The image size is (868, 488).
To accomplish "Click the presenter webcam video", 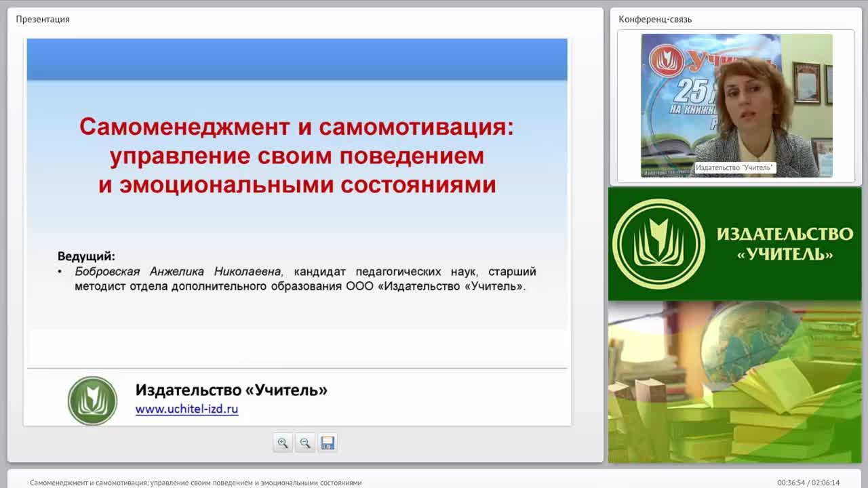I will tap(736, 106).
